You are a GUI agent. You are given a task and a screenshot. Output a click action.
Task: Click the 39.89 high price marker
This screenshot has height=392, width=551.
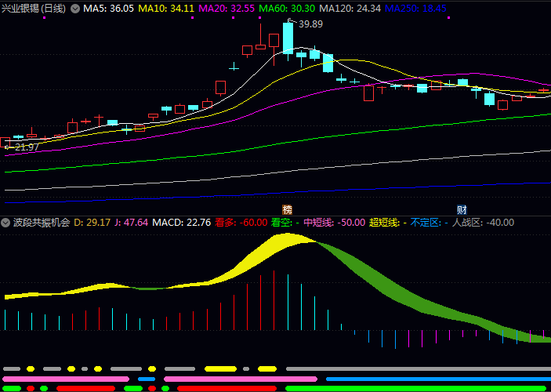310,24
